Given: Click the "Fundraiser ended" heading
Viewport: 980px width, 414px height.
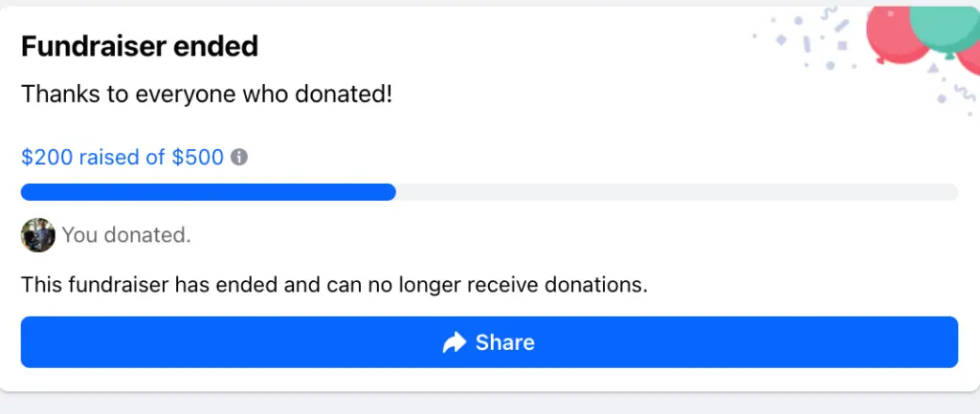Looking at the screenshot, I should coord(140,46).
